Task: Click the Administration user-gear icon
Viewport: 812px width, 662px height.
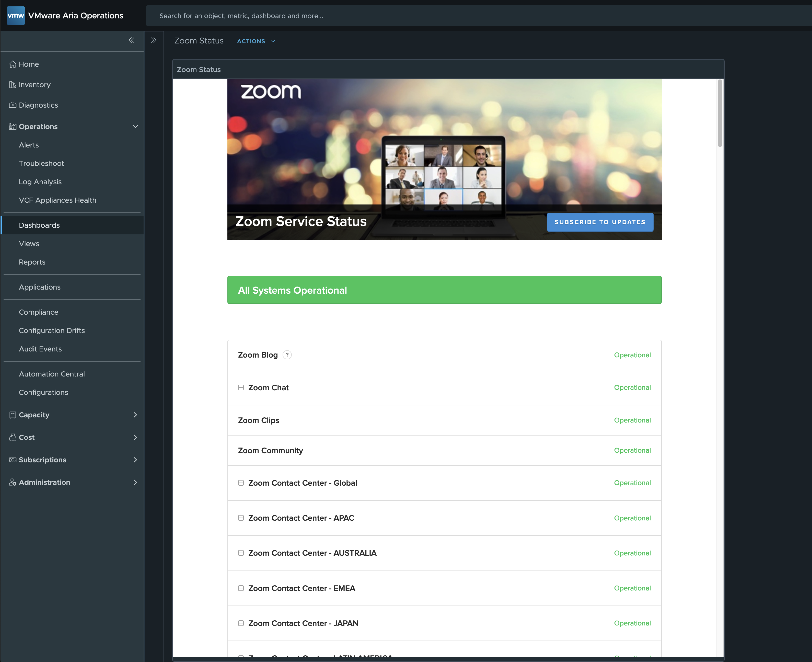Action: [x=13, y=482]
